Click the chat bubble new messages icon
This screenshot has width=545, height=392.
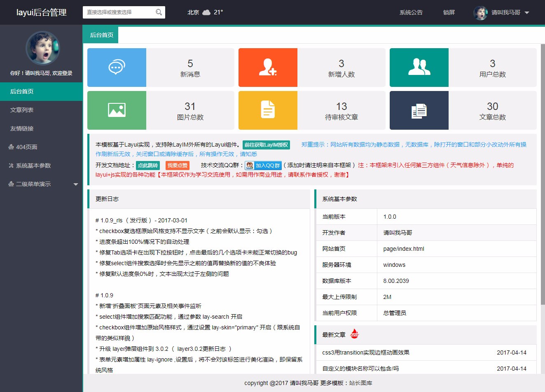[x=117, y=68]
